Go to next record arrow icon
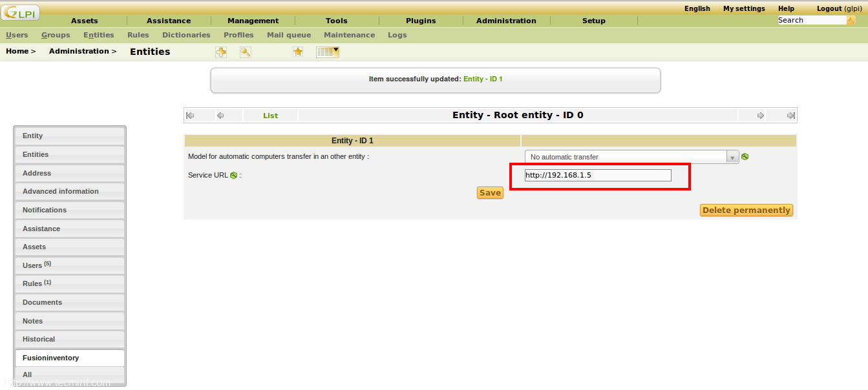This screenshot has height=390, width=868. coord(761,116)
